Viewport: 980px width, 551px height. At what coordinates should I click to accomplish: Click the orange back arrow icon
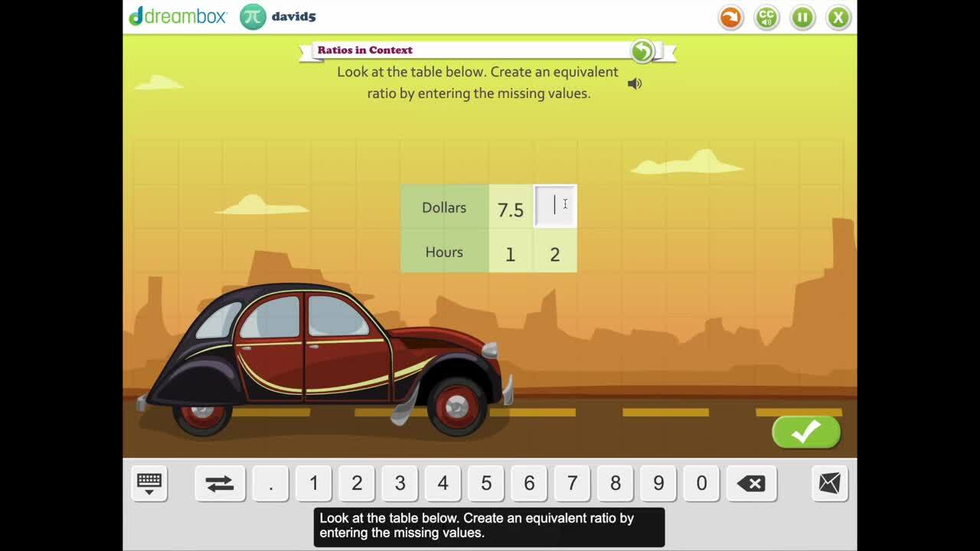[x=730, y=18]
